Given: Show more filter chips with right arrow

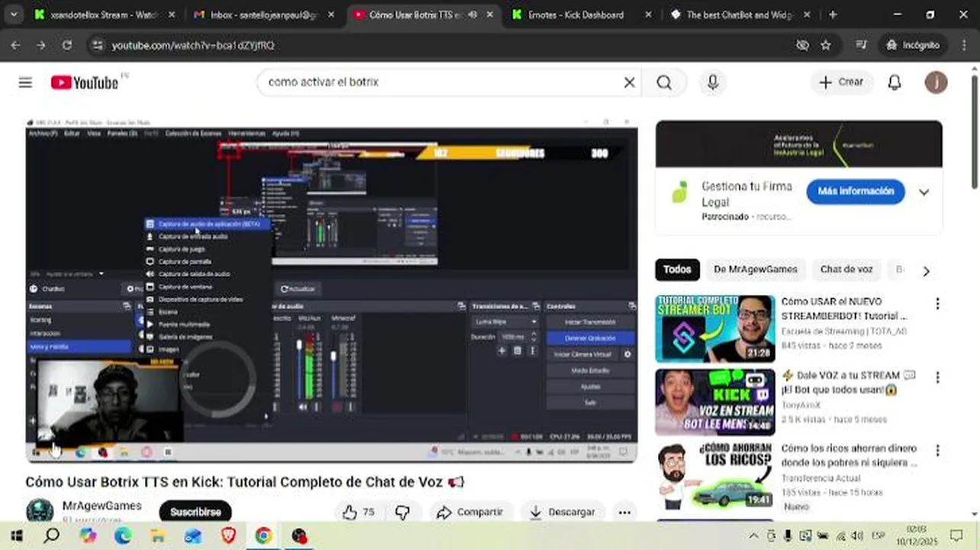Looking at the screenshot, I should tap(926, 270).
